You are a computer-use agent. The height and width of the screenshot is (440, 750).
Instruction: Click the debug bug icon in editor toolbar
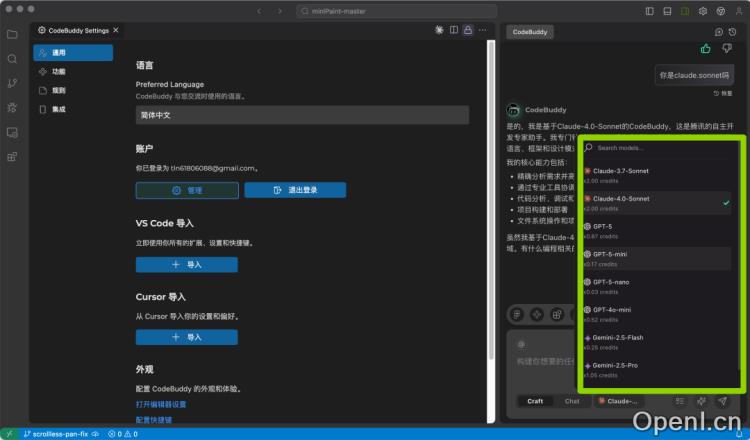coord(439,30)
